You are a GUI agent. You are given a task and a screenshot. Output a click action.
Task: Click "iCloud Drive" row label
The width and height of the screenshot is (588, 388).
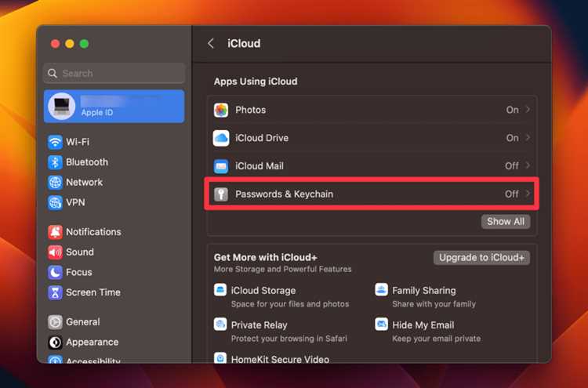[262, 138]
